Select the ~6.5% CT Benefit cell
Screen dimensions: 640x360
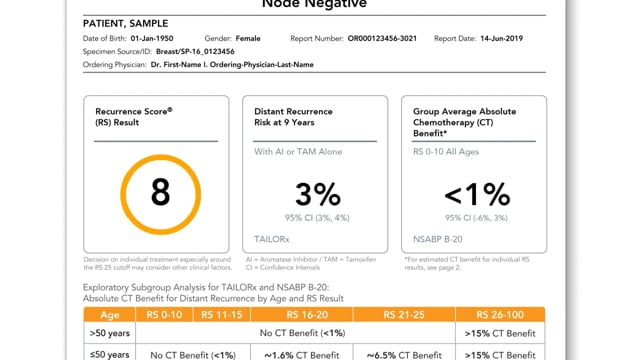pyautogui.click(x=404, y=355)
